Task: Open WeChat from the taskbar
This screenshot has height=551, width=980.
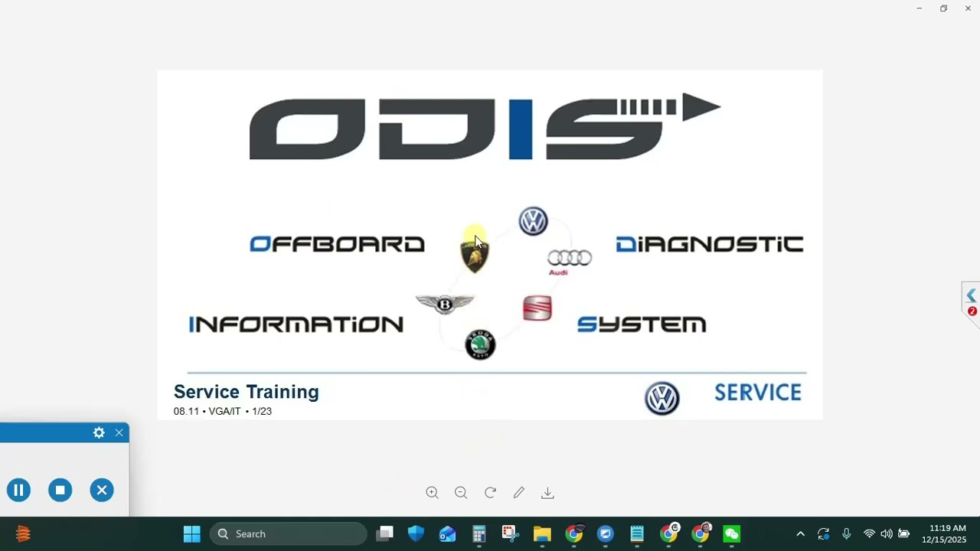Action: pyautogui.click(x=732, y=534)
